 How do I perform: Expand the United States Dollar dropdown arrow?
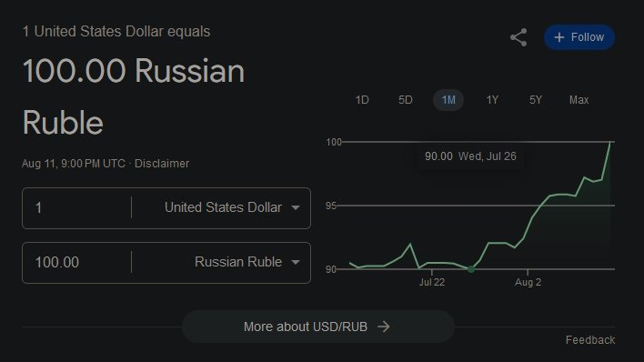point(296,208)
